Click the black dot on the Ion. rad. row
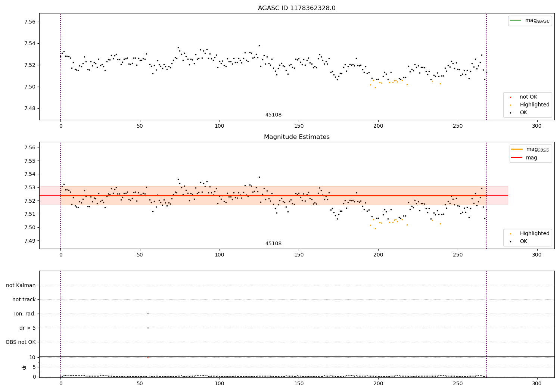Screen dimensions: 560x392 (148, 314)
